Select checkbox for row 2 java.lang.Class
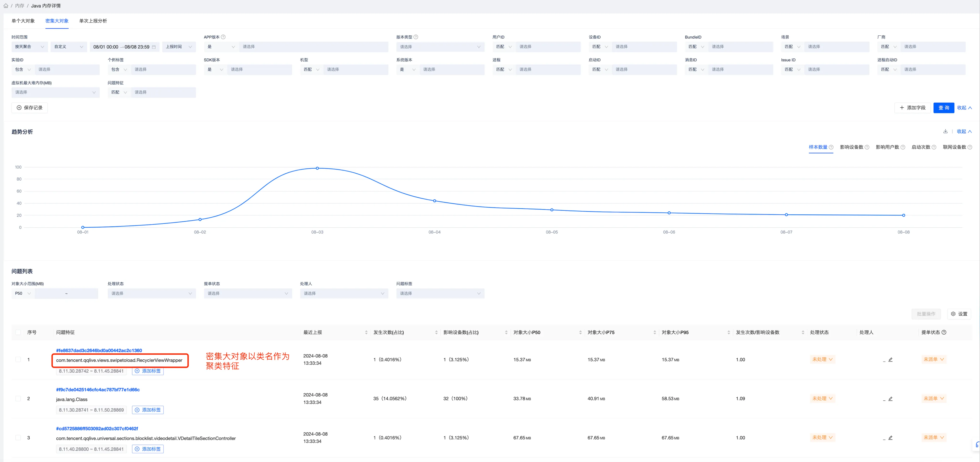This screenshot has width=980, height=462. pyautogui.click(x=18, y=398)
